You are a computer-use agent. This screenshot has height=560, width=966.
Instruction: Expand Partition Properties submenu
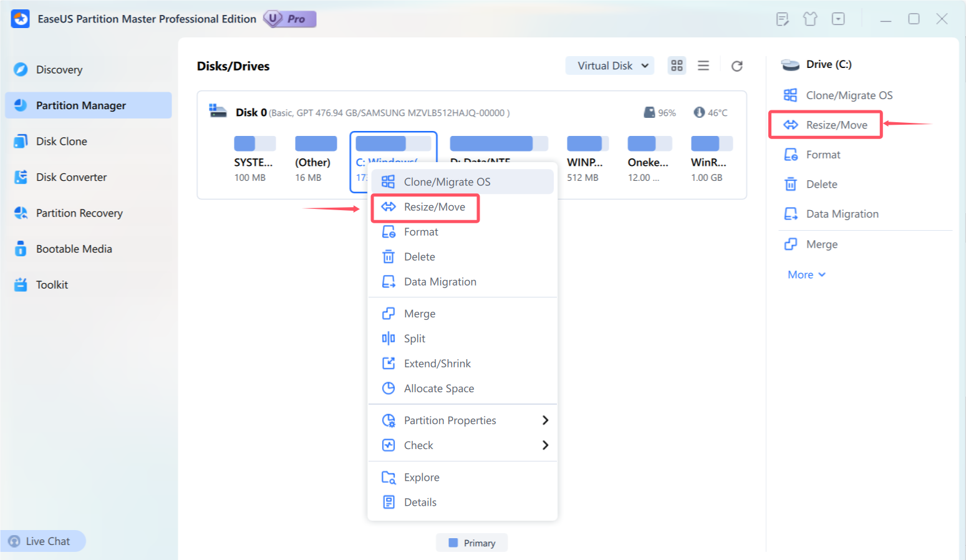coord(462,420)
